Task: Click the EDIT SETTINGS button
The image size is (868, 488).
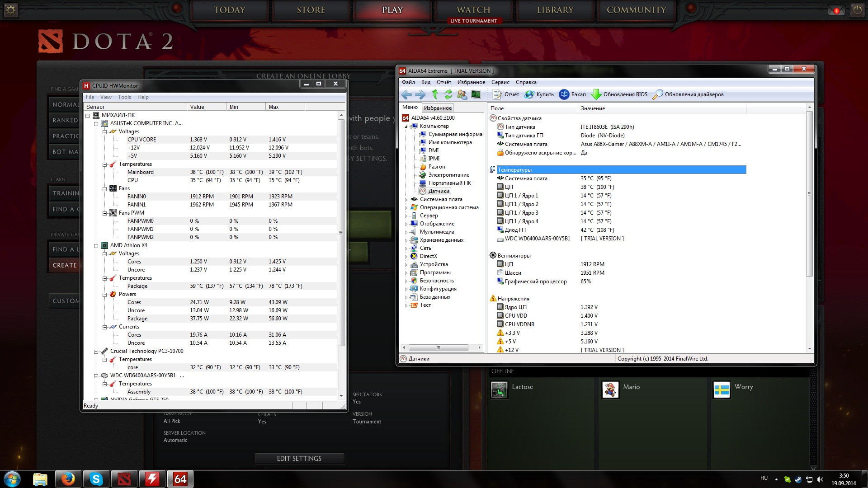Action: tap(299, 459)
